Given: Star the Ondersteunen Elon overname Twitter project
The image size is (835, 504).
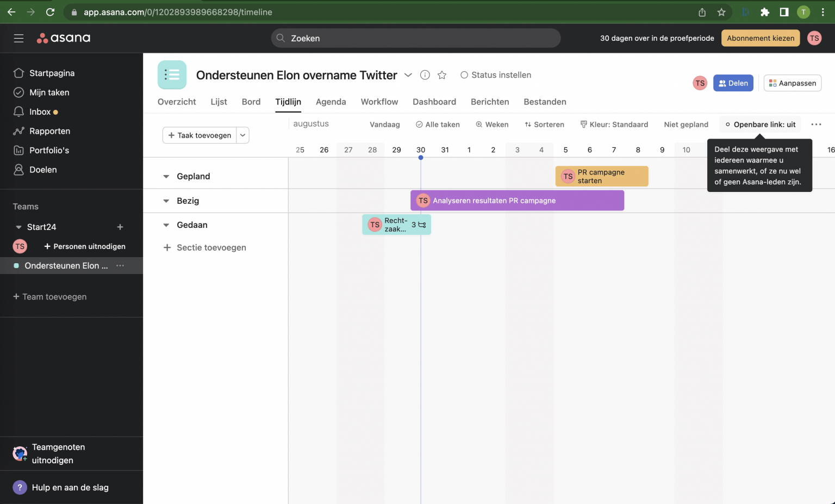Looking at the screenshot, I should pos(442,75).
